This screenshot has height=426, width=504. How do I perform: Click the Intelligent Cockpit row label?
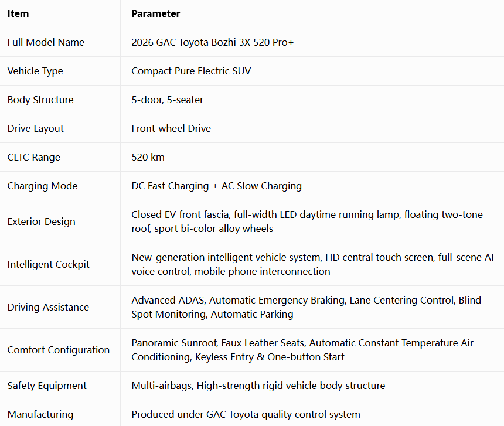tap(48, 264)
